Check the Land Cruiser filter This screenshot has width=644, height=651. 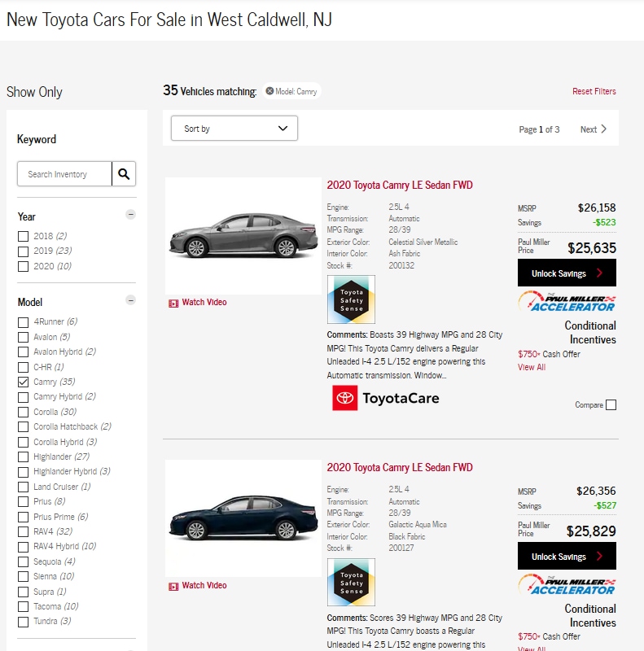tap(24, 487)
